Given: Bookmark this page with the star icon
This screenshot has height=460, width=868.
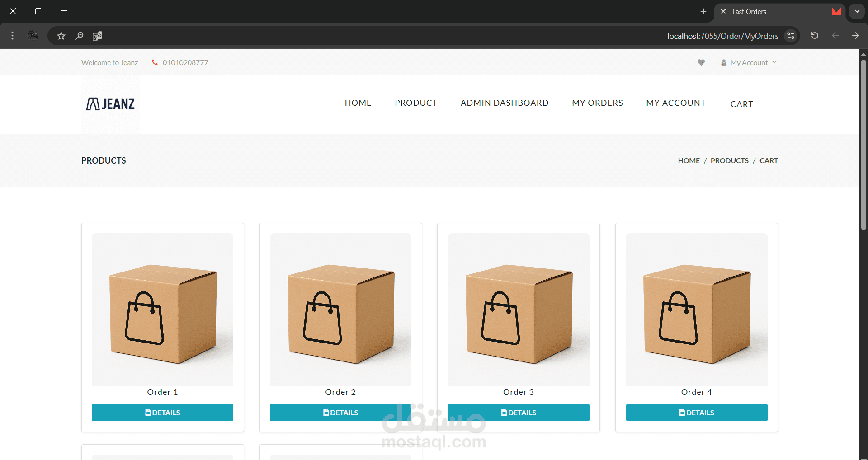Looking at the screenshot, I should coord(61,36).
